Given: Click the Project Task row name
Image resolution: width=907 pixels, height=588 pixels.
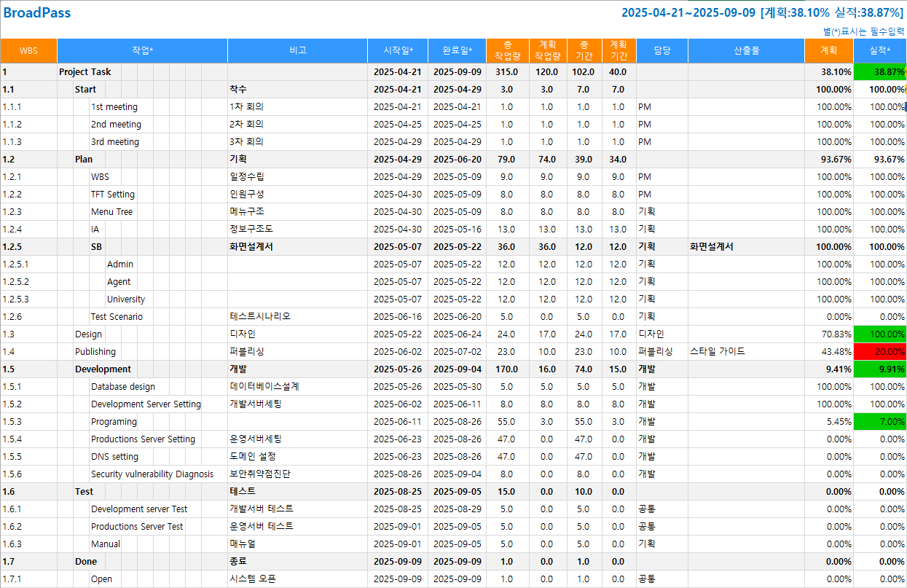Looking at the screenshot, I should (x=85, y=72).
